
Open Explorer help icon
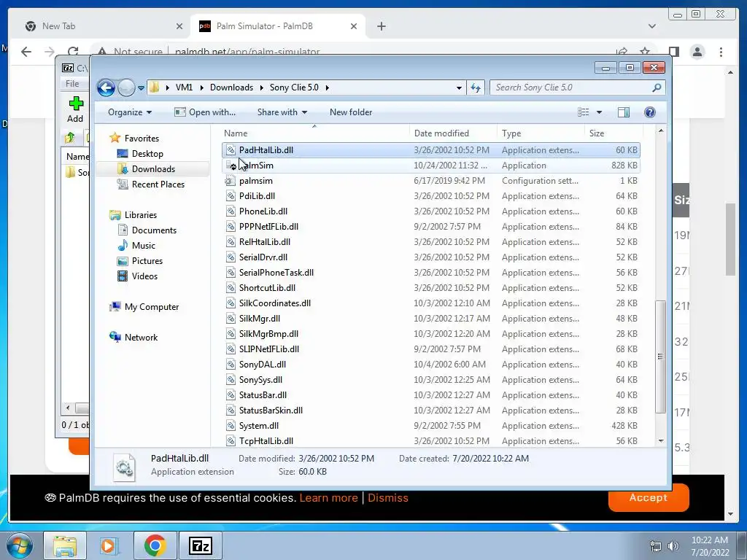pyautogui.click(x=650, y=112)
